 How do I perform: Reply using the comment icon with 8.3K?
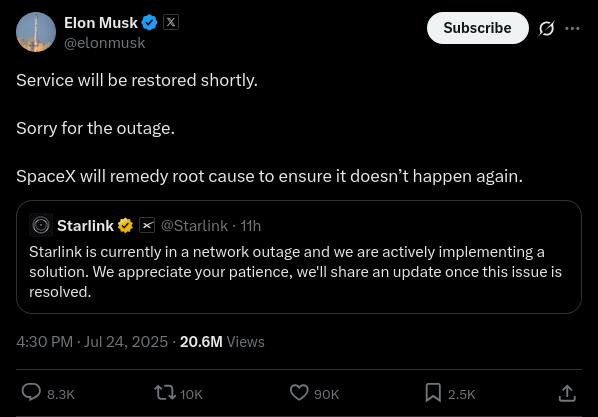pyautogui.click(x=48, y=393)
